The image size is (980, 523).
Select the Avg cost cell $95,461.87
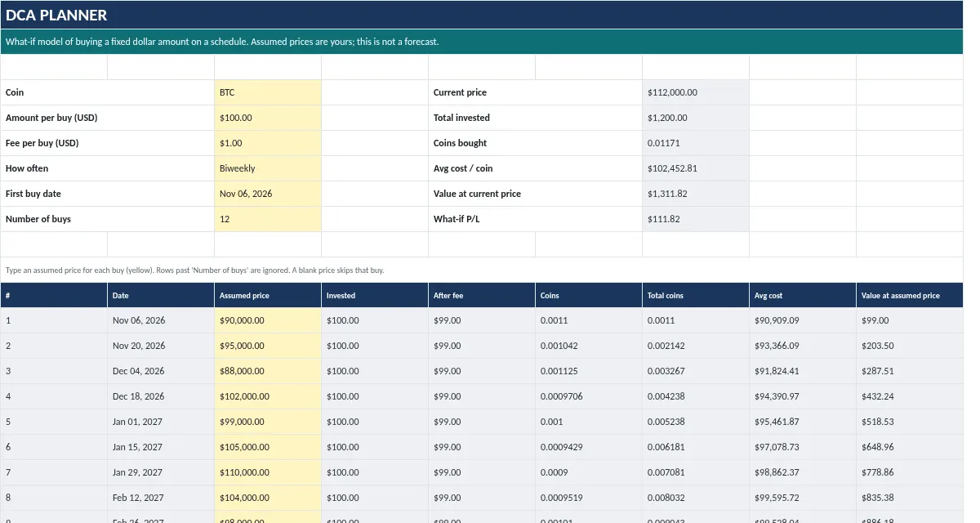(x=803, y=422)
